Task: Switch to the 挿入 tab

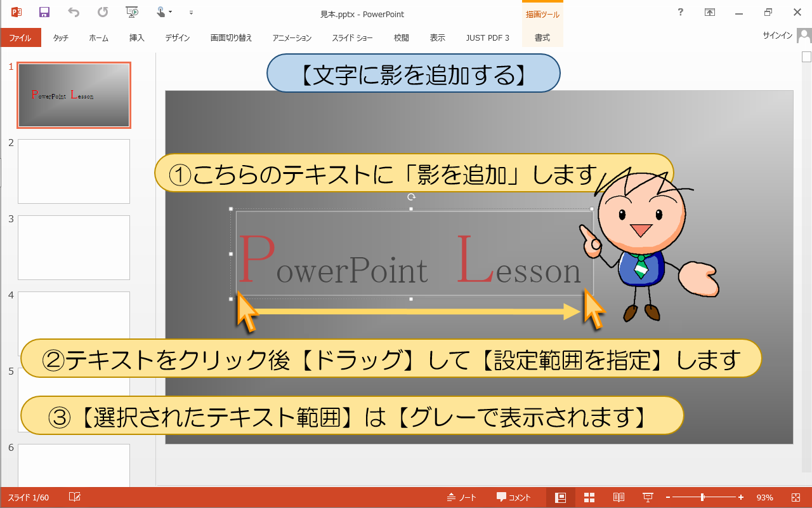Action: tap(137, 38)
